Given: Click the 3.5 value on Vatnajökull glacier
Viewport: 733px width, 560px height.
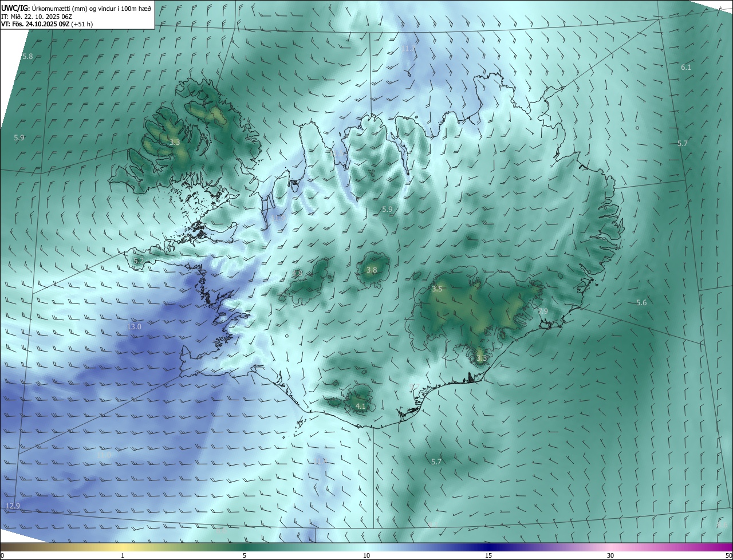Looking at the screenshot, I should click(437, 289).
